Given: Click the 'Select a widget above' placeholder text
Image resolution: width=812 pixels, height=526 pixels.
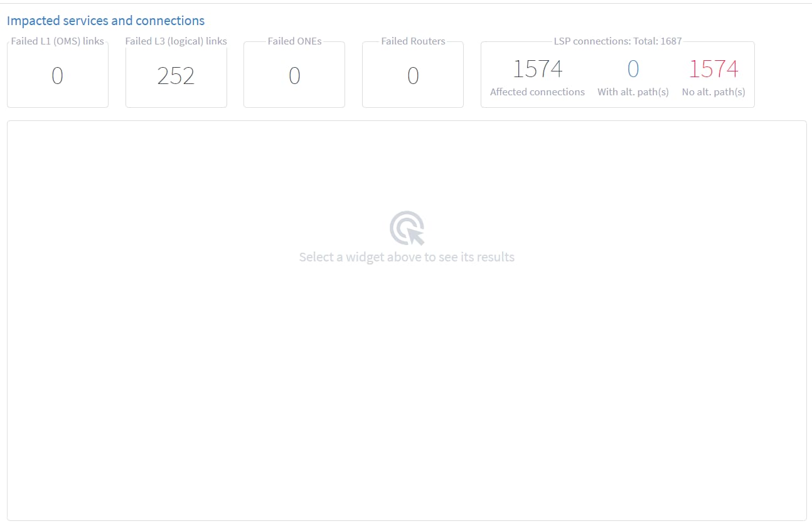Looking at the screenshot, I should coord(407,257).
